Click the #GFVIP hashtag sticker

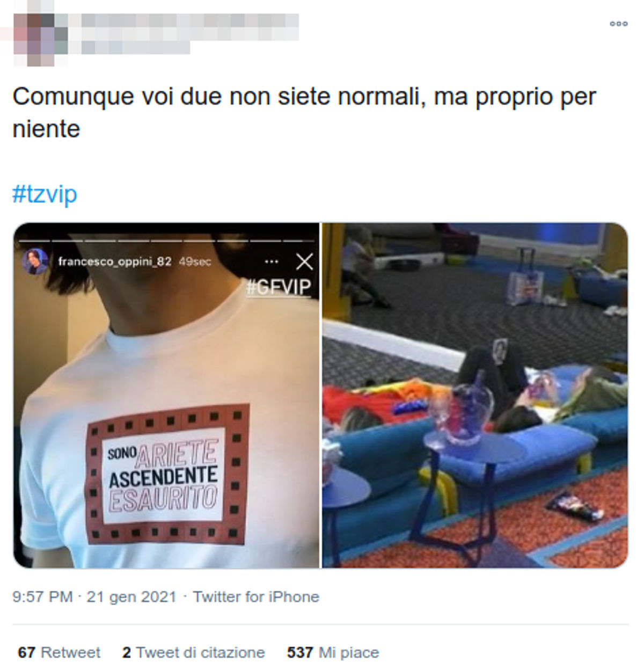pos(278,287)
